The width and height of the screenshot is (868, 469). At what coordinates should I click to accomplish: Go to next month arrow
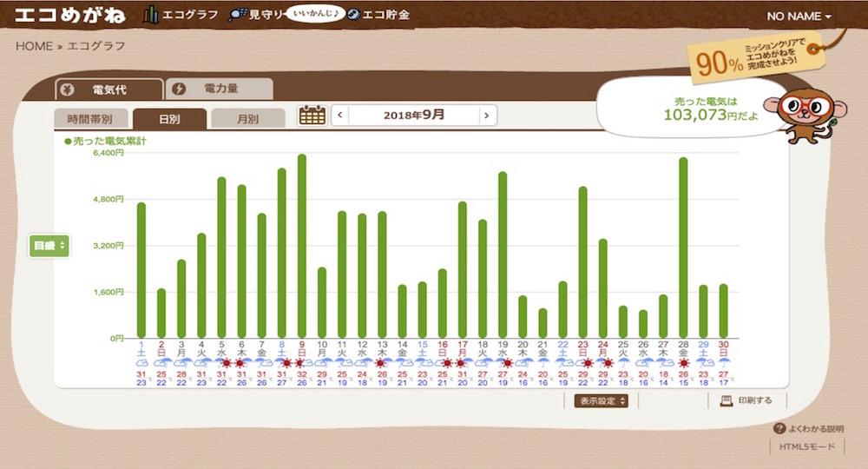pyautogui.click(x=487, y=116)
